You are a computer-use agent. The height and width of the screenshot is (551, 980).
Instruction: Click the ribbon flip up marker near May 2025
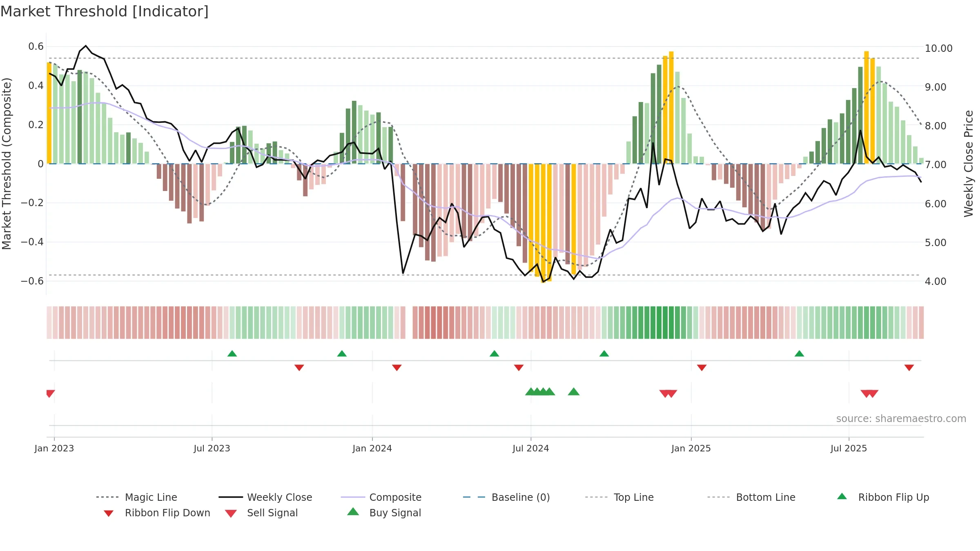800,353
